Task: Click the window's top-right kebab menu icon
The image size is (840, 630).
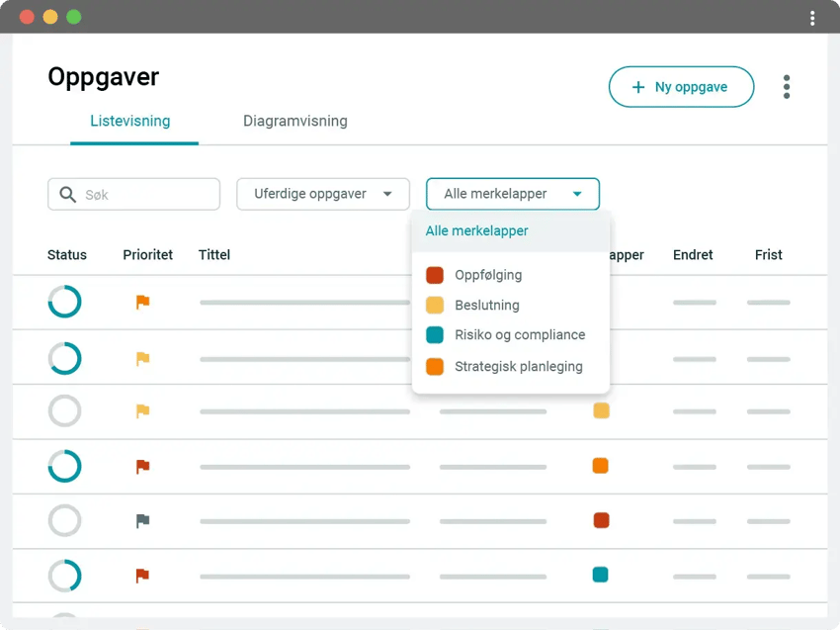Action: click(812, 18)
